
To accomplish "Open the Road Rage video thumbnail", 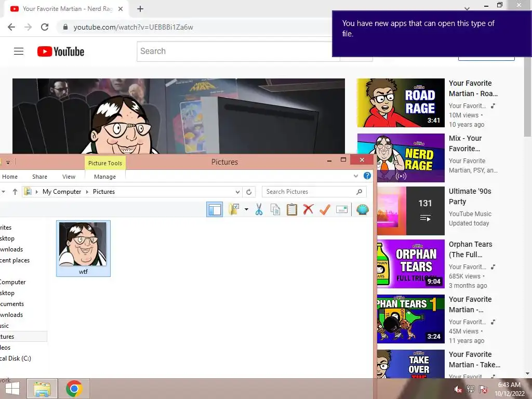I will click(x=401, y=103).
